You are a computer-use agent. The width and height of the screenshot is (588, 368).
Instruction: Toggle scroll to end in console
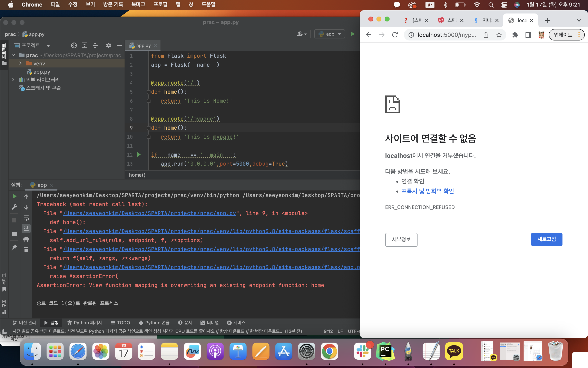26,229
